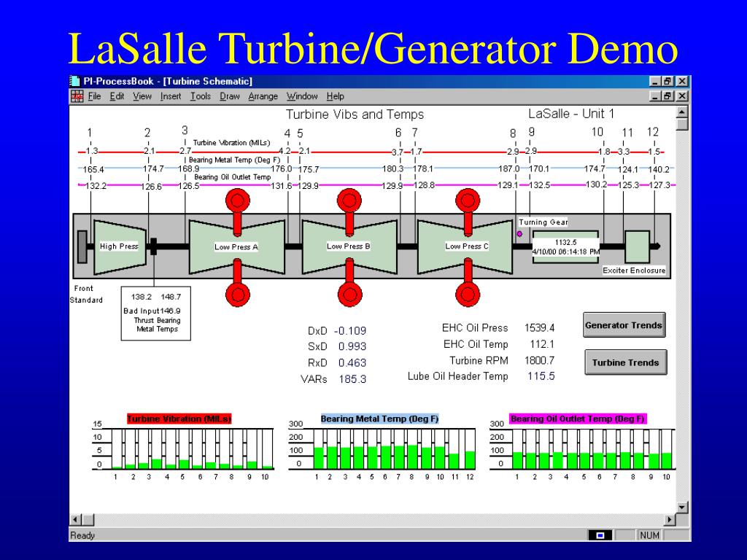Select the lower red valve on Low Press C

pyautogui.click(x=468, y=282)
